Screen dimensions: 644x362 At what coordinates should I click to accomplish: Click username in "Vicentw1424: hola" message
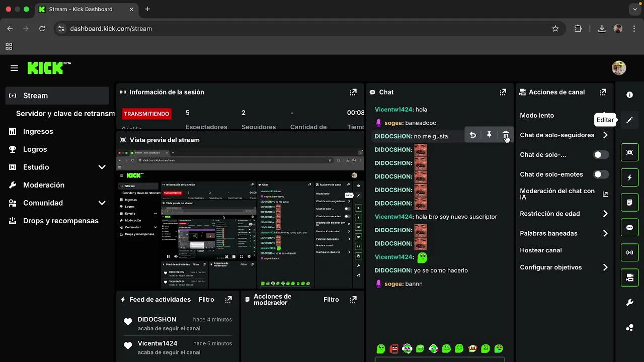[393, 109]
